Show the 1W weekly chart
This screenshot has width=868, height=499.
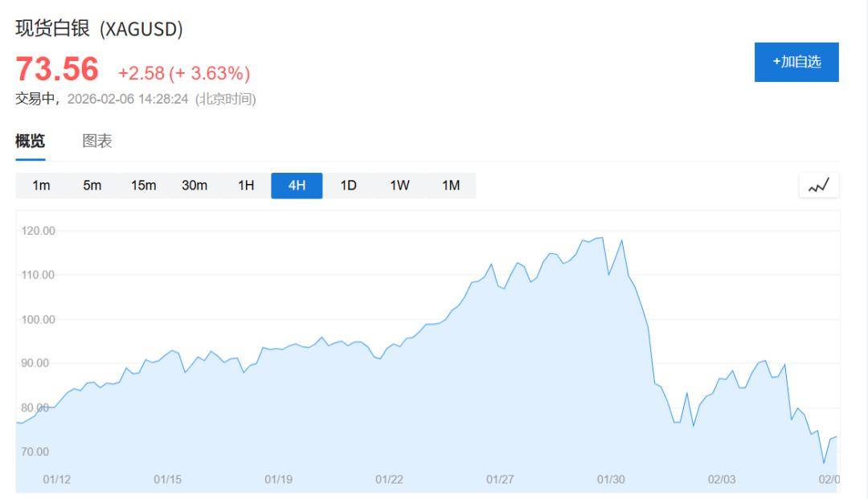(399, 186)
